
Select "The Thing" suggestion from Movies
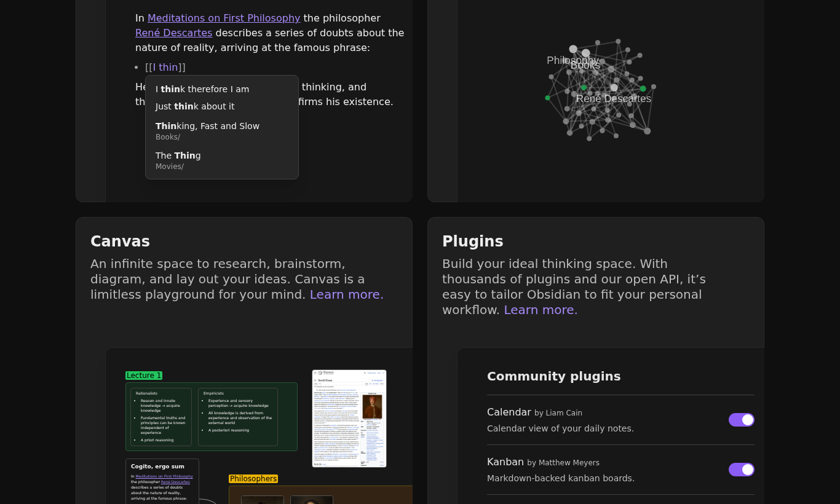pyautogui.click(x=222, y=160)
